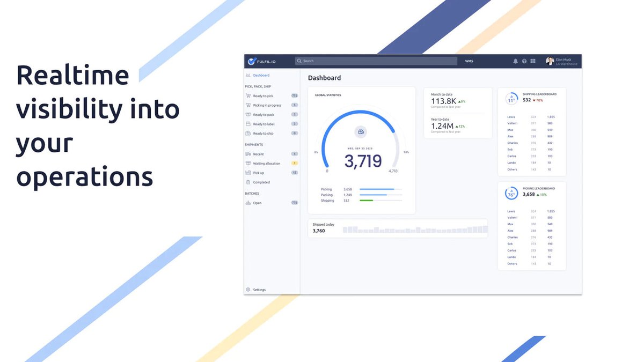Image resolution: width=644 pixels, height=362 pixels.
Task: Click the Picking in progress cart icon
Action: (248, 105)
